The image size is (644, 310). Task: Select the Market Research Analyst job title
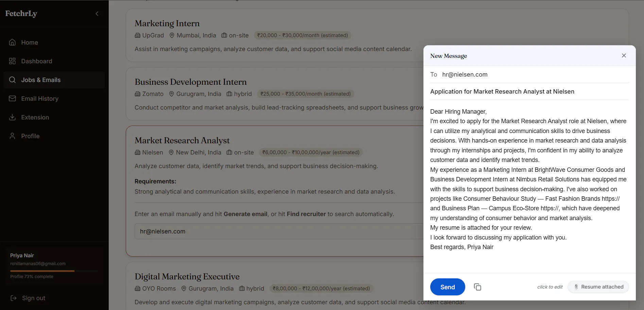[182, 140]
